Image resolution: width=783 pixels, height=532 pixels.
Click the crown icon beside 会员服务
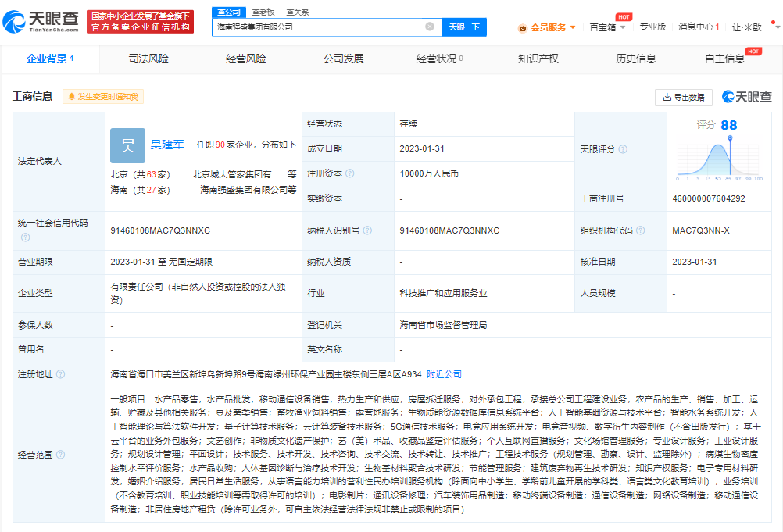(522, 28)
